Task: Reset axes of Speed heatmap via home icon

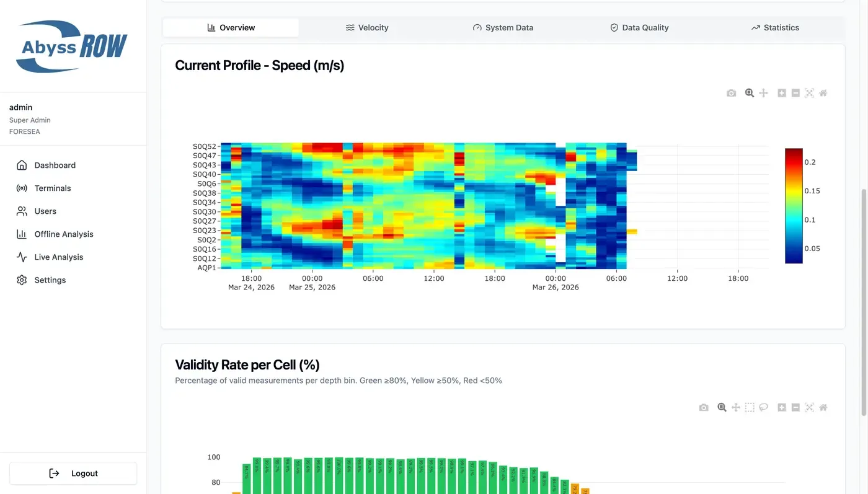Action: pos(823,93)
